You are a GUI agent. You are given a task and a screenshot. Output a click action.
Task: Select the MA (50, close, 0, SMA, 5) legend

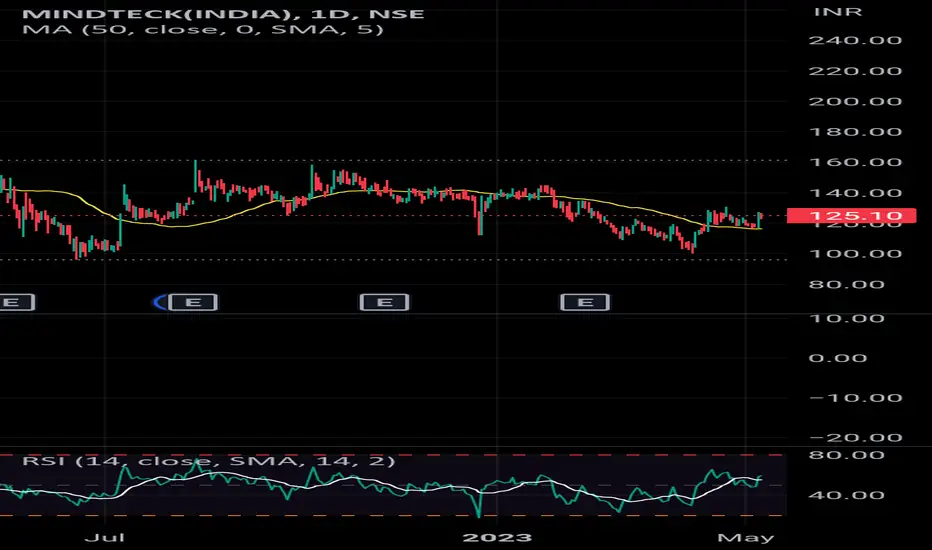click(x=203, y=29)
